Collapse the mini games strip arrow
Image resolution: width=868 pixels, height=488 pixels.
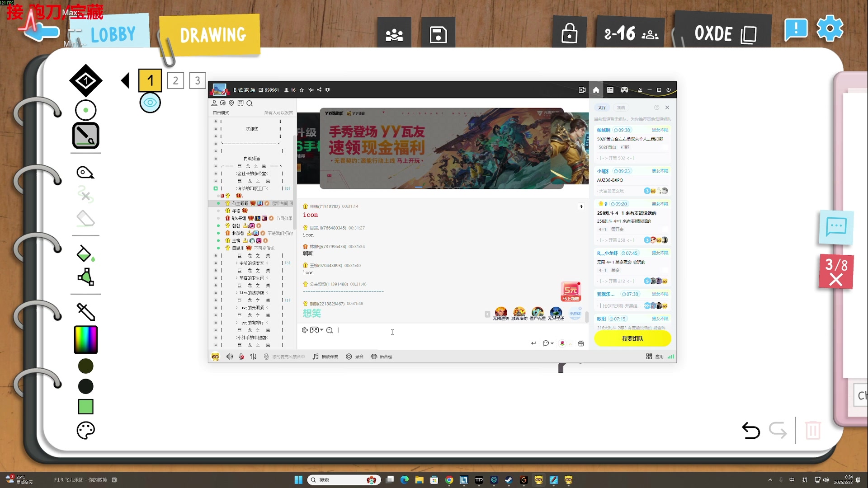click(487, 314)
